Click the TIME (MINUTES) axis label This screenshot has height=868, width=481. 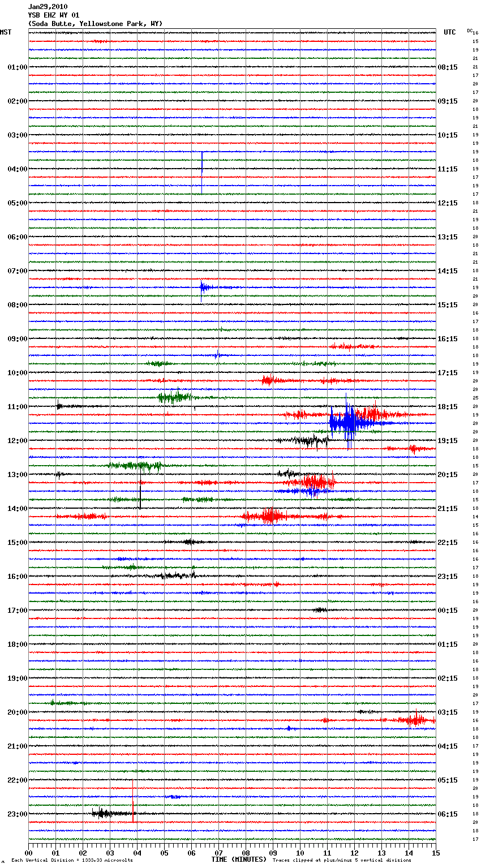pyautogui.click(x=239, y=860)
